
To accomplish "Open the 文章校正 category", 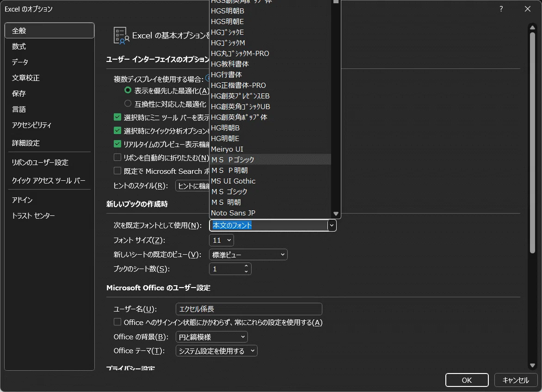I will 49,78.
